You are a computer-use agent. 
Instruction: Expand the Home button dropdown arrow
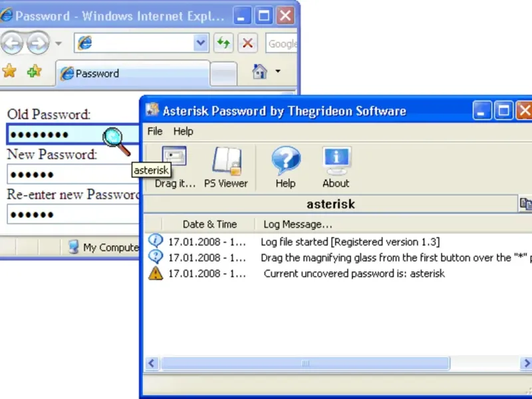(x=278, y=71)
